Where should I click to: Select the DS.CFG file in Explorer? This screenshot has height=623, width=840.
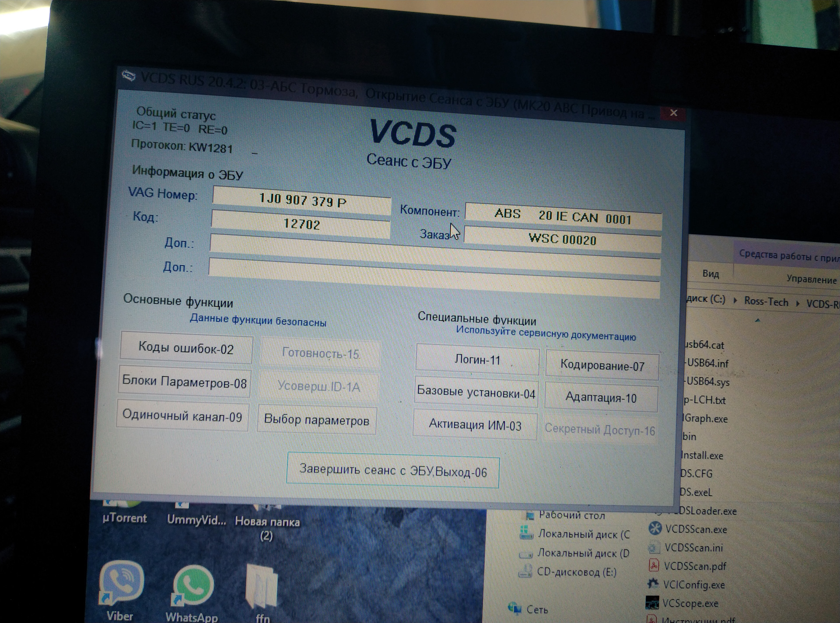pyautogui.click(x=696, y=473)
